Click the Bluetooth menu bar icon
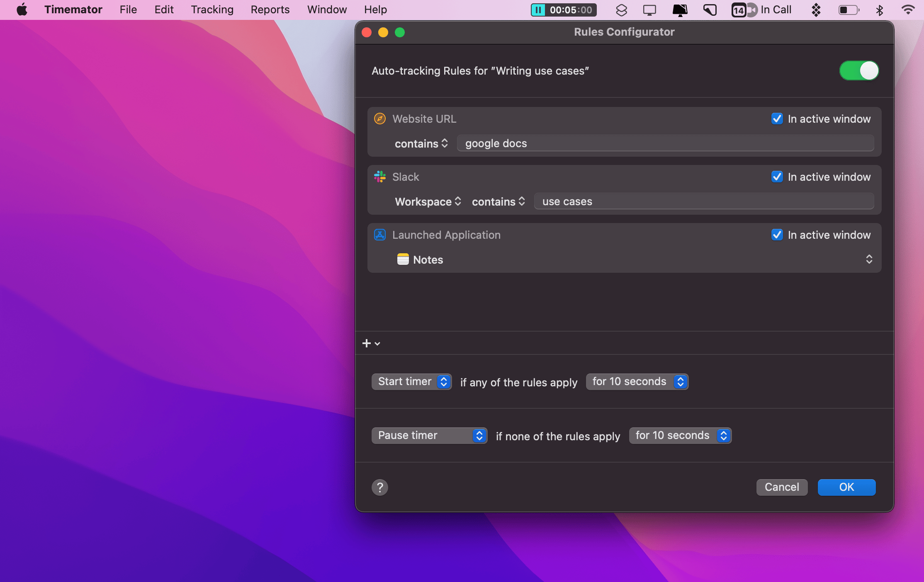Image resolution: width=924 pixels, height=582 pixels. (879, 10)
